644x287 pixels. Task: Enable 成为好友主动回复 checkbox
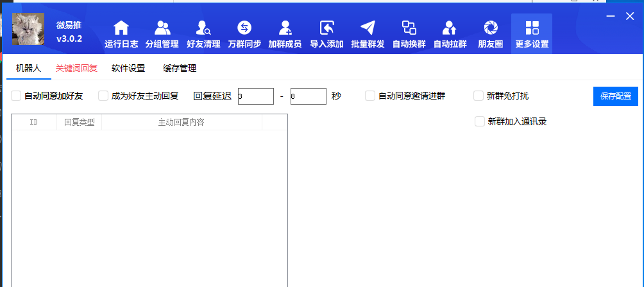[x=103, y=96]
